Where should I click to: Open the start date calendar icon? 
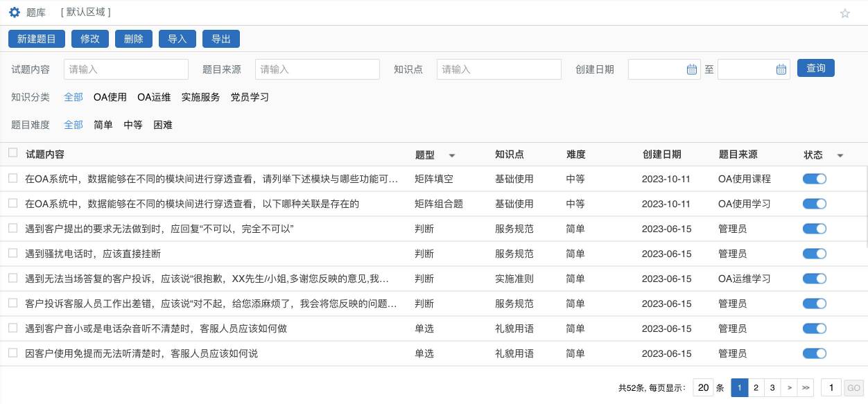coord(691,69)
